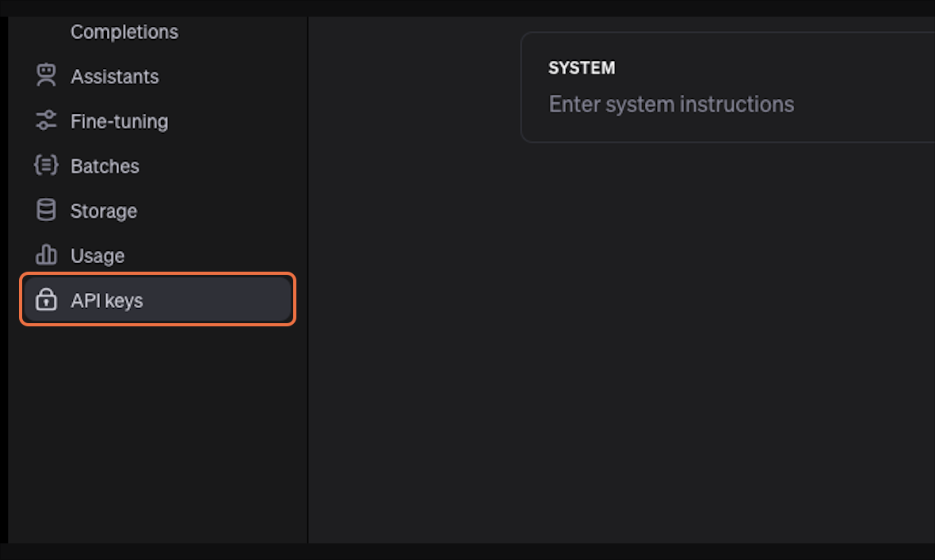Click the SYSTEM panel header
The width and height of the screenshot is (935, 560).
(x=582, y=68)
